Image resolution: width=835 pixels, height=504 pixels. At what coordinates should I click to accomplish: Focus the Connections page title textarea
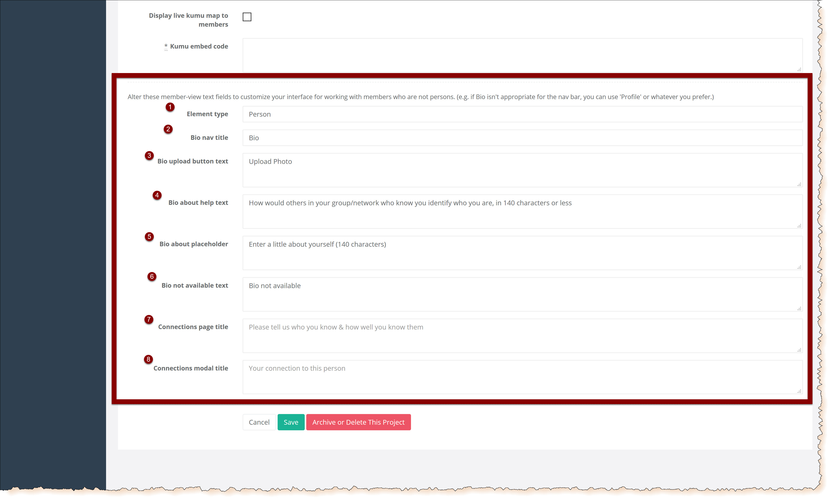[522, 336]
